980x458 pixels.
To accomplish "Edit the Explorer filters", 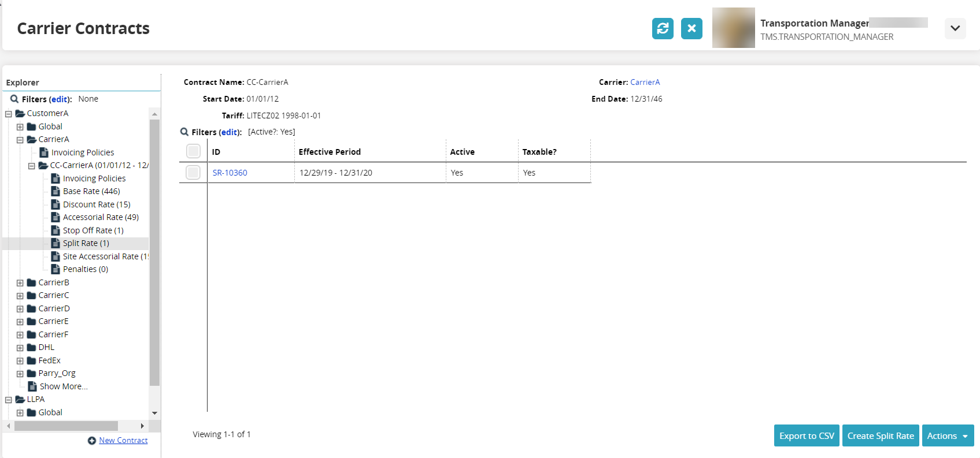I will coord(60,99).
